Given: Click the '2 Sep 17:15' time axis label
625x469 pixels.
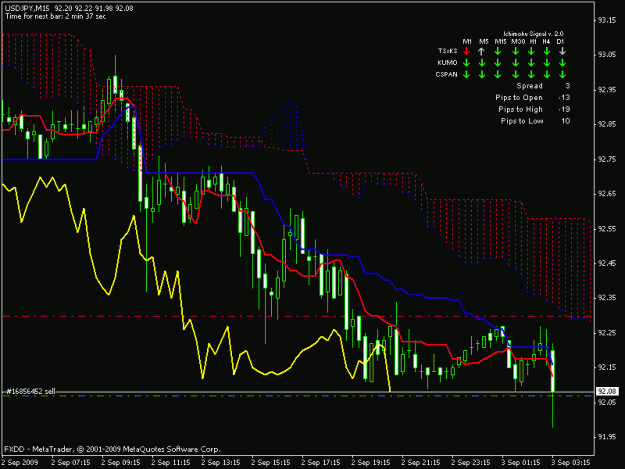Looking at the screenshot, I should coord(320,463).
